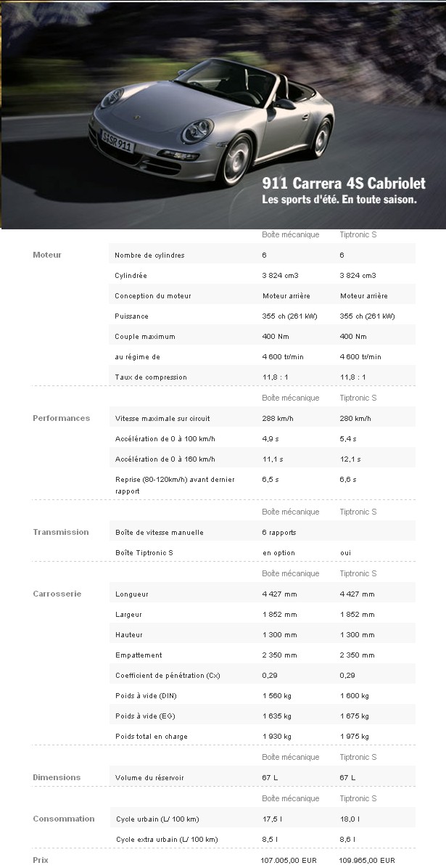Click "Coefficient de pénétration (Cx)" label
The height and width of the screenshot is (868, 446).
pos(168,676)
